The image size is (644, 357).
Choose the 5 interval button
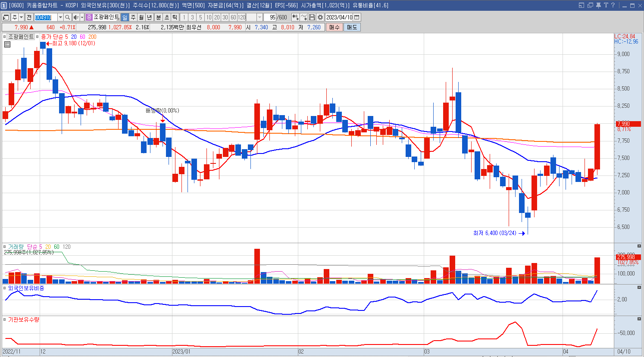200,17
